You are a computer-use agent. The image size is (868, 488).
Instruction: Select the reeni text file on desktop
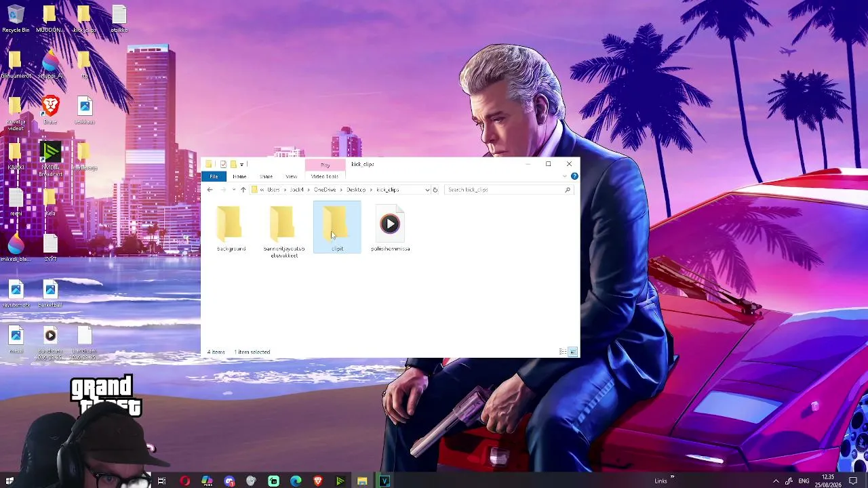point(16,203)
